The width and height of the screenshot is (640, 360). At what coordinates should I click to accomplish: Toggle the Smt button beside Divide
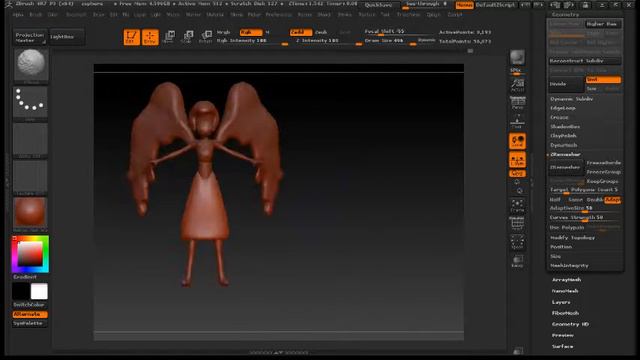603,80
